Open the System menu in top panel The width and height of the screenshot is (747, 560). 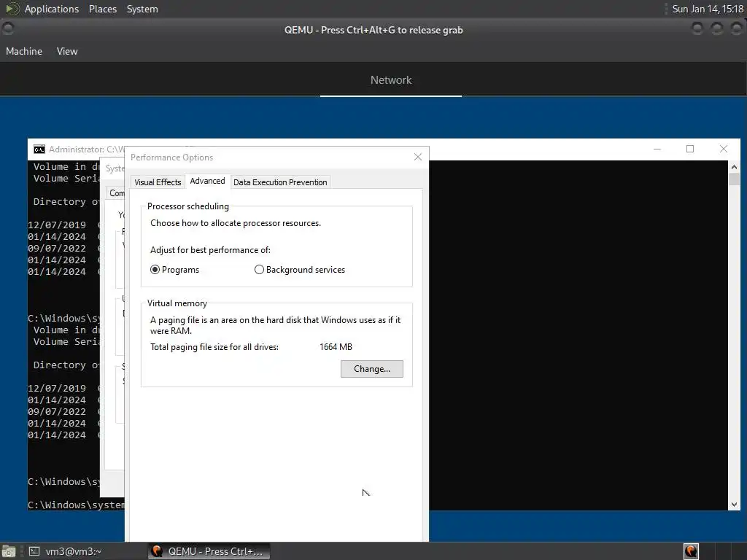pyautogui.click(x=142, y=9)
